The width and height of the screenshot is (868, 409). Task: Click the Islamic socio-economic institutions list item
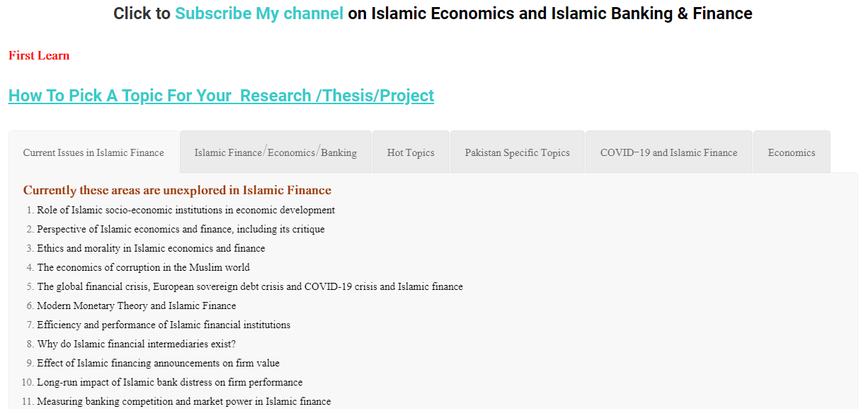[x=185, y=210]
